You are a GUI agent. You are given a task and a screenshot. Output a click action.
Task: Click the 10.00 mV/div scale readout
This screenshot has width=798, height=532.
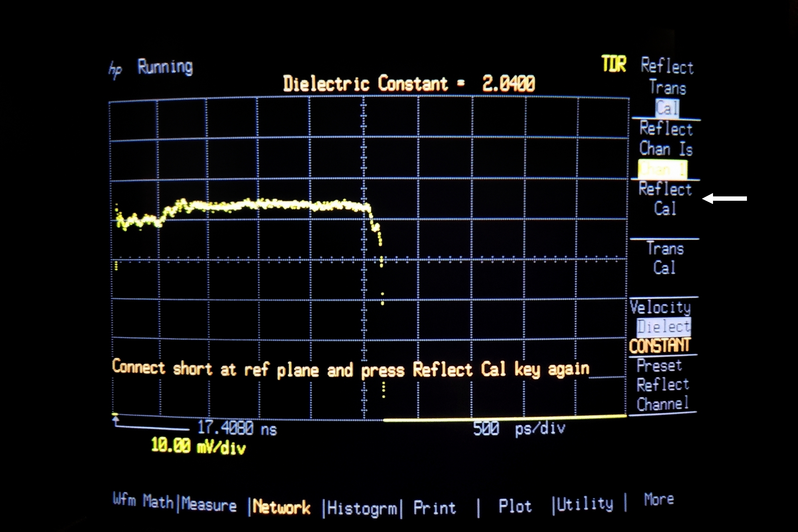click(x=198, y=446)
